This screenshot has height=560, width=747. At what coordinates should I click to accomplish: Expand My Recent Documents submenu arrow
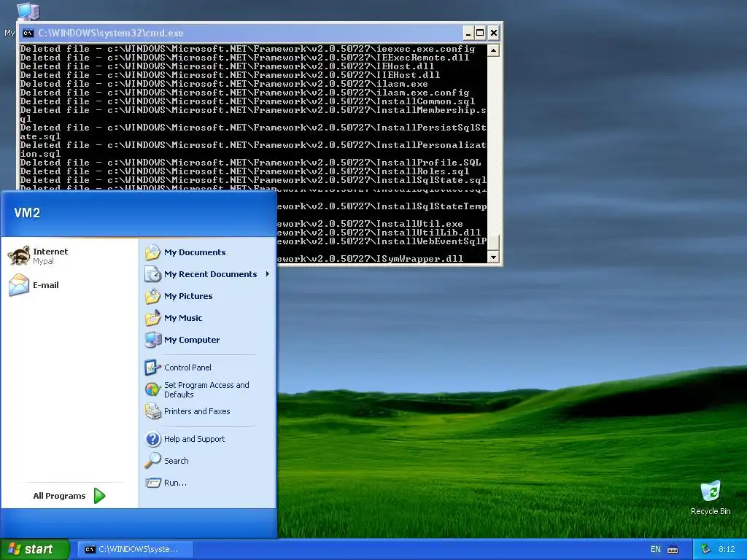click(268, 274)
